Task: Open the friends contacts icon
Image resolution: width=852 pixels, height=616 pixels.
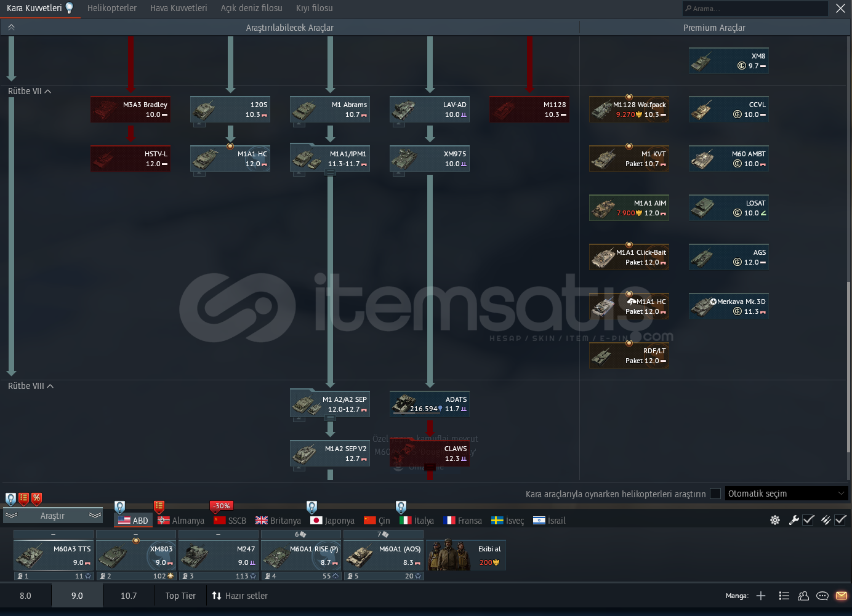Action: (803, 596)
